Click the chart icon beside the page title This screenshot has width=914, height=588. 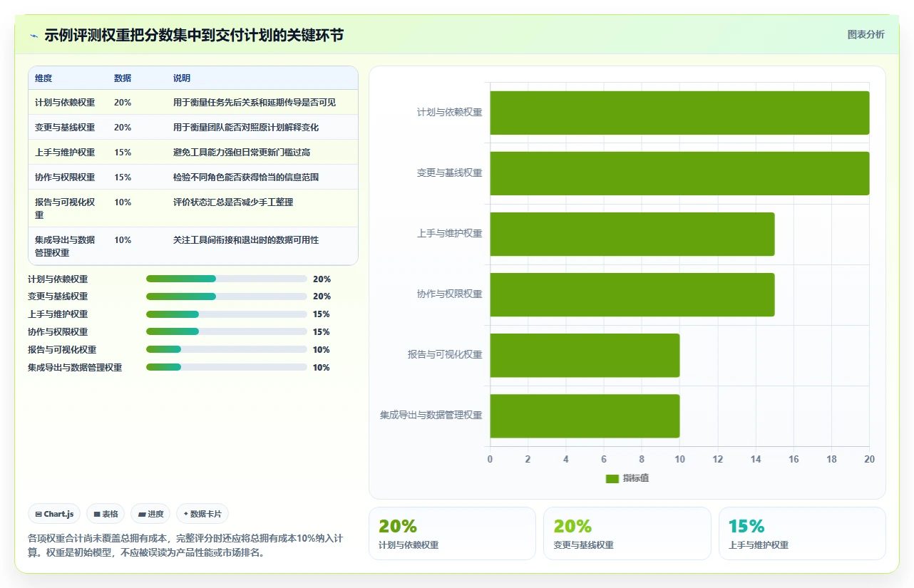[x=34, y=35]
